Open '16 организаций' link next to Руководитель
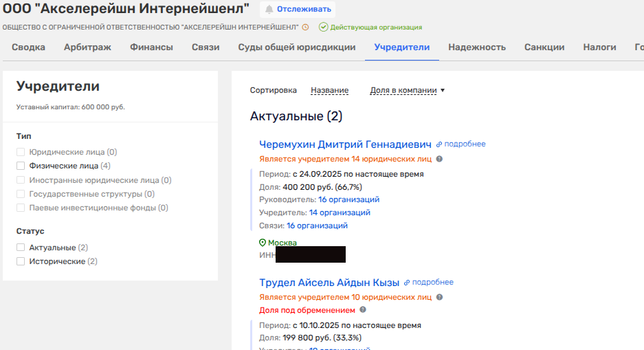644x350 pixels. point(348,199)
